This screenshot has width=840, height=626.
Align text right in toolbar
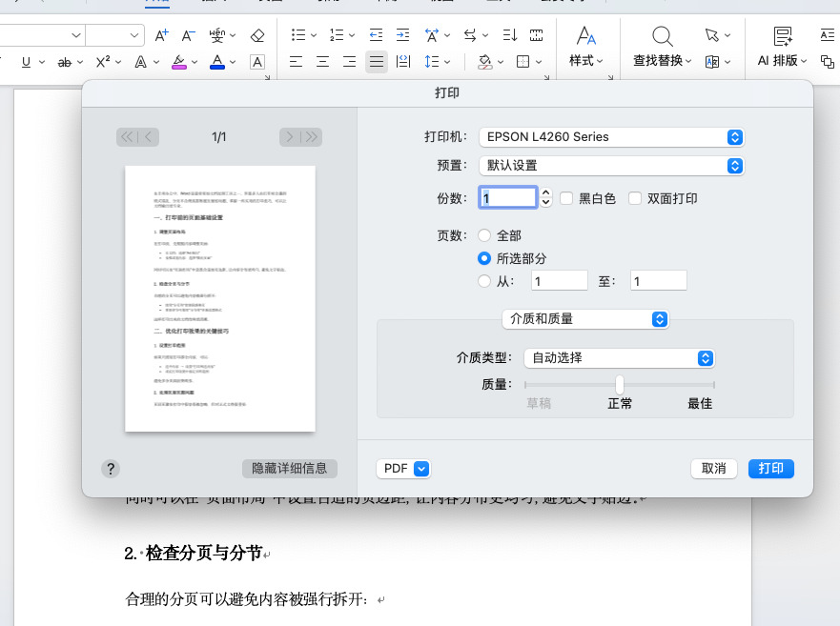click(x=349, y=62)
